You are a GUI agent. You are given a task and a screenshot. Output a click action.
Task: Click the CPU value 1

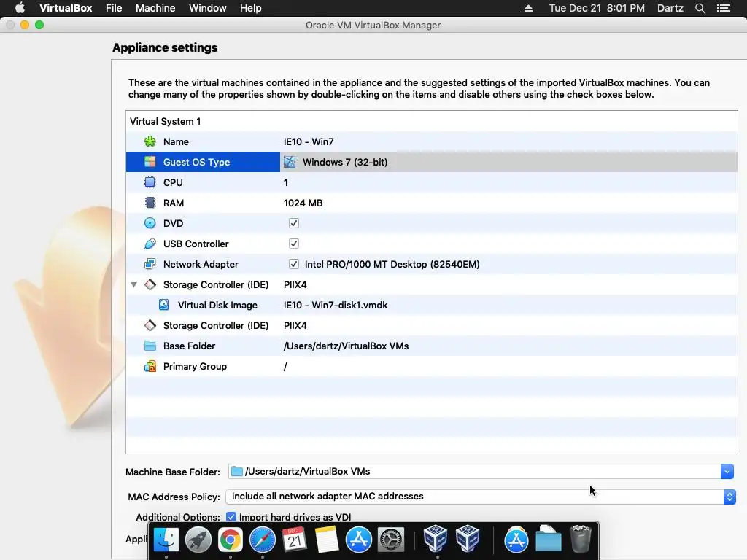[286, 182]
